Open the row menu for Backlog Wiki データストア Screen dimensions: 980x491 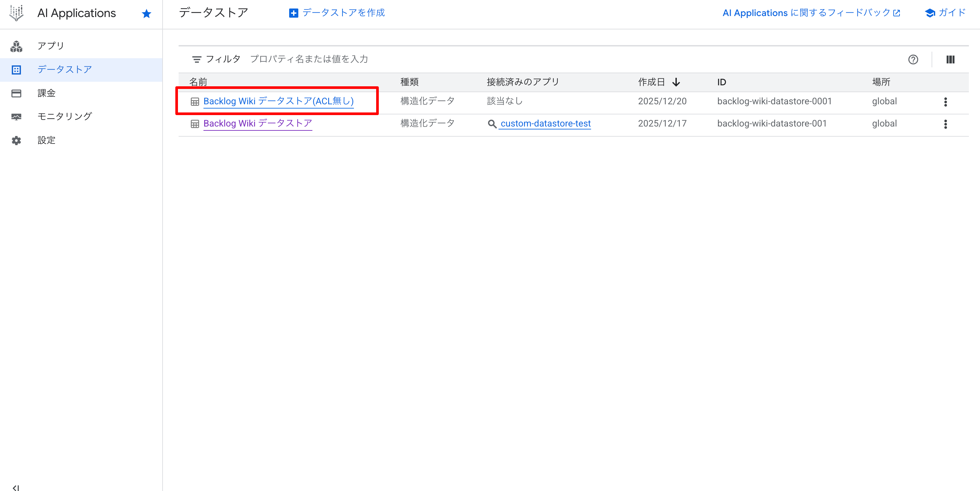(x=946, y=124)
